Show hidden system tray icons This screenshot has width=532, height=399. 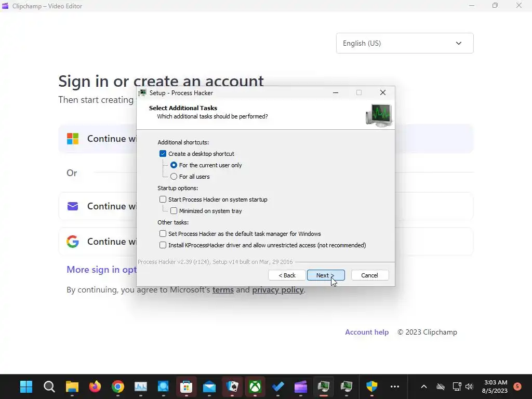424,387
